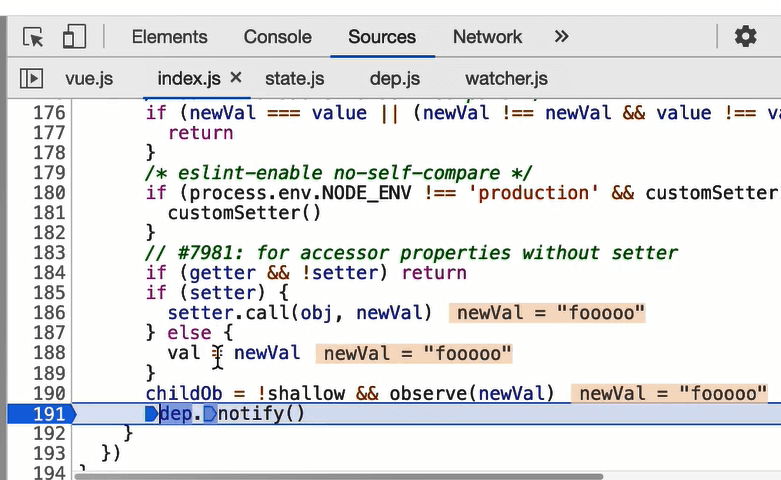Click line number 188 in gutter
This screenshot has width=781, height=480.
(49, 353)
